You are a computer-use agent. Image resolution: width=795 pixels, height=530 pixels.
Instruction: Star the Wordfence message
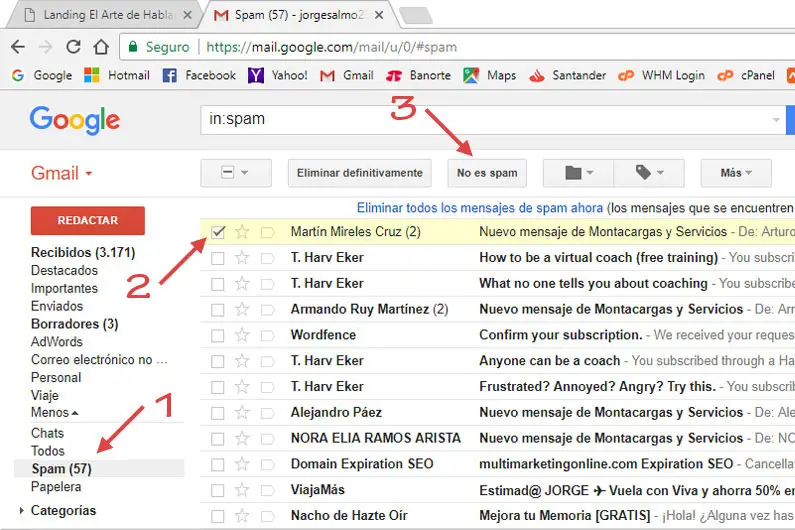coord(242,335)
